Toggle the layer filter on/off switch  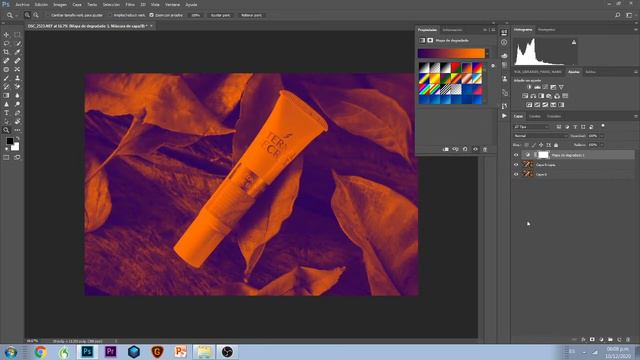point(603,126)
